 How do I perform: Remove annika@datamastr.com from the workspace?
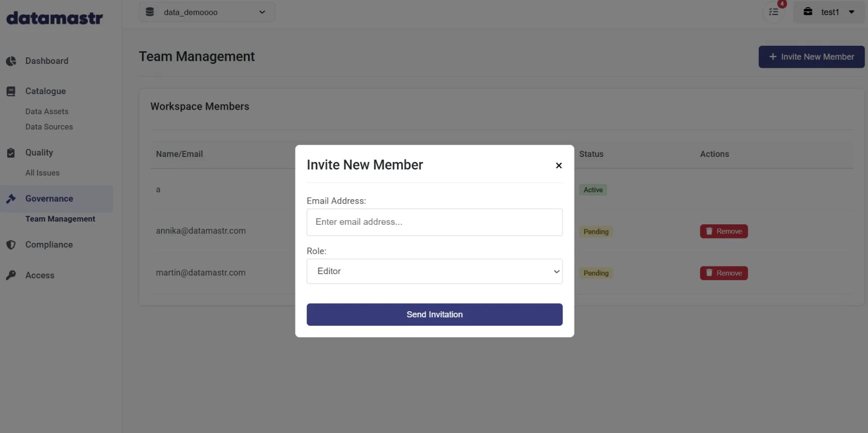pyautogui.click(x=724, y=231)
